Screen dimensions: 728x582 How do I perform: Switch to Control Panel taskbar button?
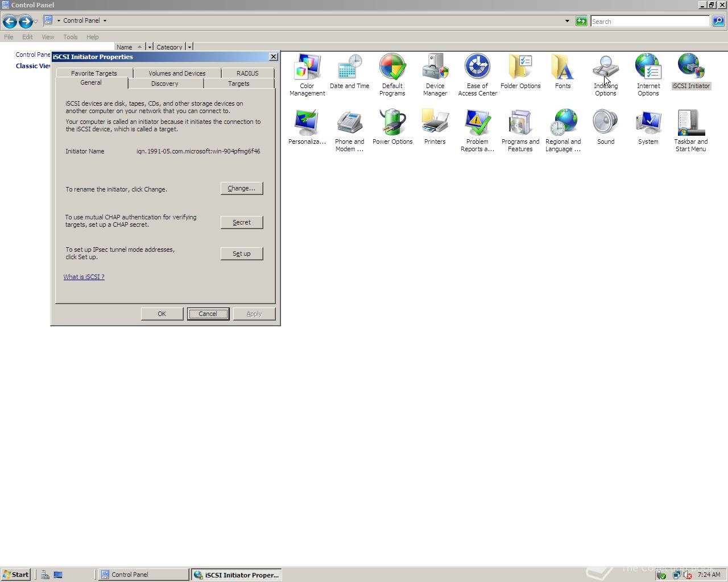(144, 575)
